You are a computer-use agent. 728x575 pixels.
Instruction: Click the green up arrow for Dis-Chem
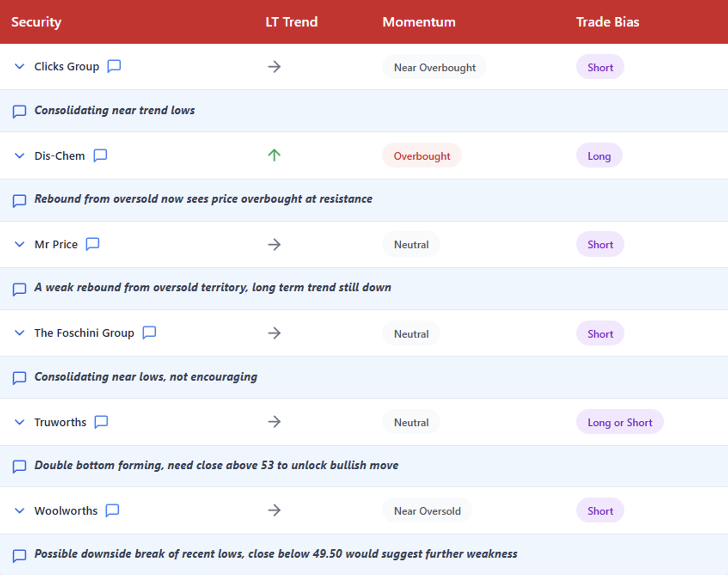pos(274,155)
